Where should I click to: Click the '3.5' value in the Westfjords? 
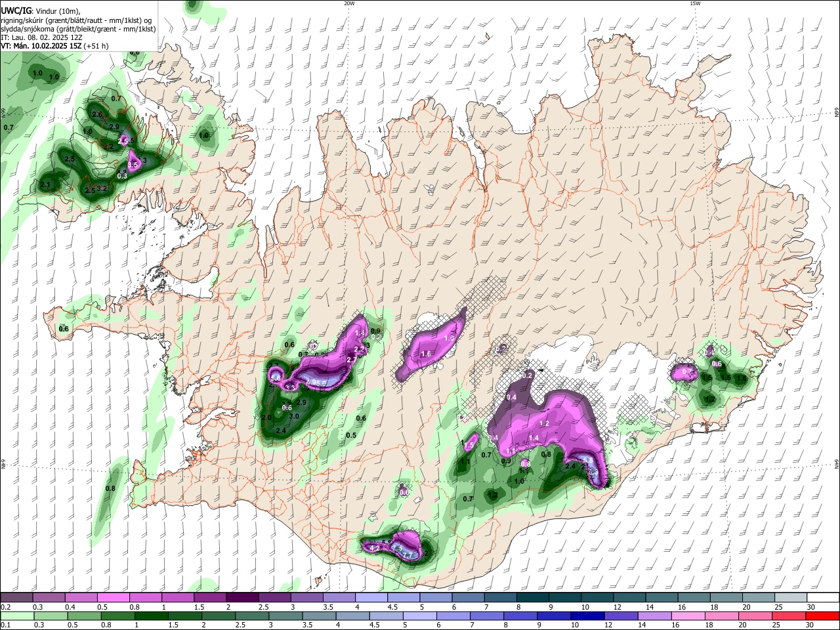[x=133, y=165]
